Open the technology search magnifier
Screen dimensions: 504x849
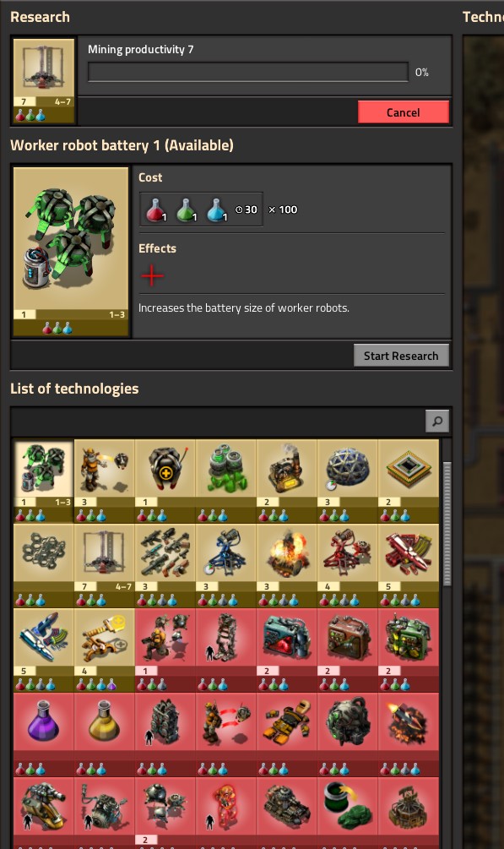436,421
